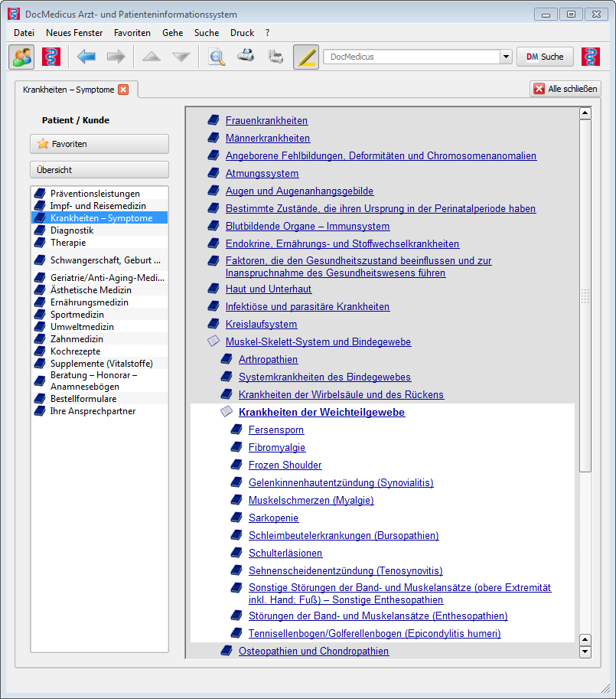
Task: Open Sehnenscheidenentzündung (Tenosynovitis) link
Action: tap(346, 570)
